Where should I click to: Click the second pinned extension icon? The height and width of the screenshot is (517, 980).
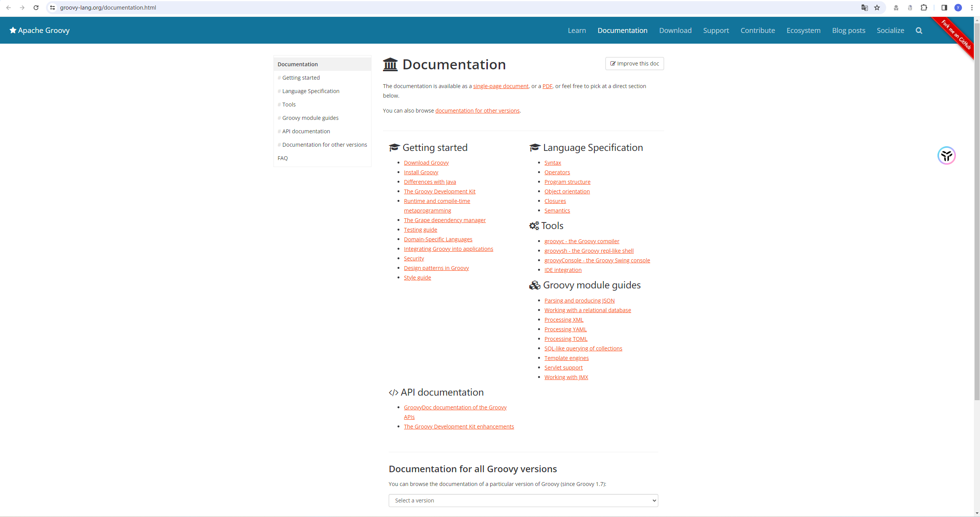(910, 8)
